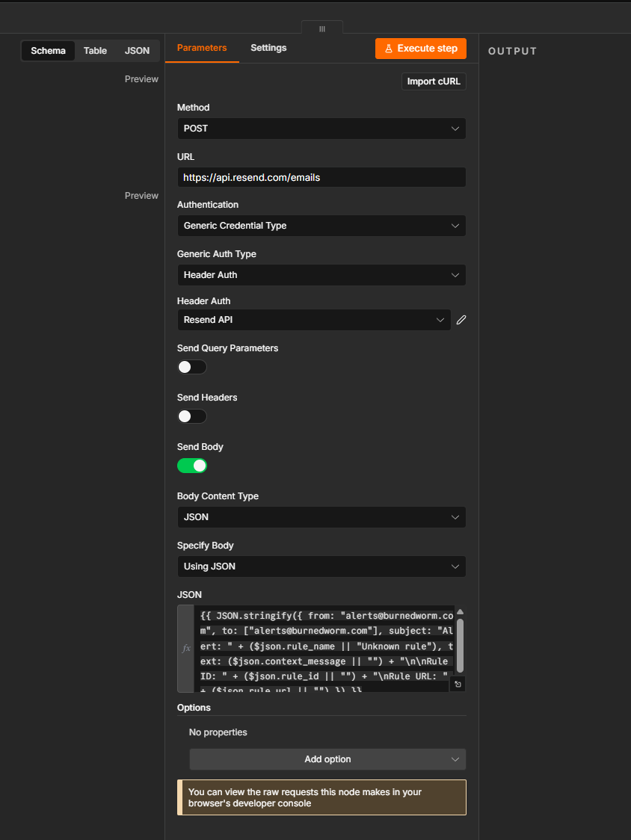The width and height of the screenshot is (631, 840).
Task: Disable the Send Body toggle
Action: click(x=192, y=466)
